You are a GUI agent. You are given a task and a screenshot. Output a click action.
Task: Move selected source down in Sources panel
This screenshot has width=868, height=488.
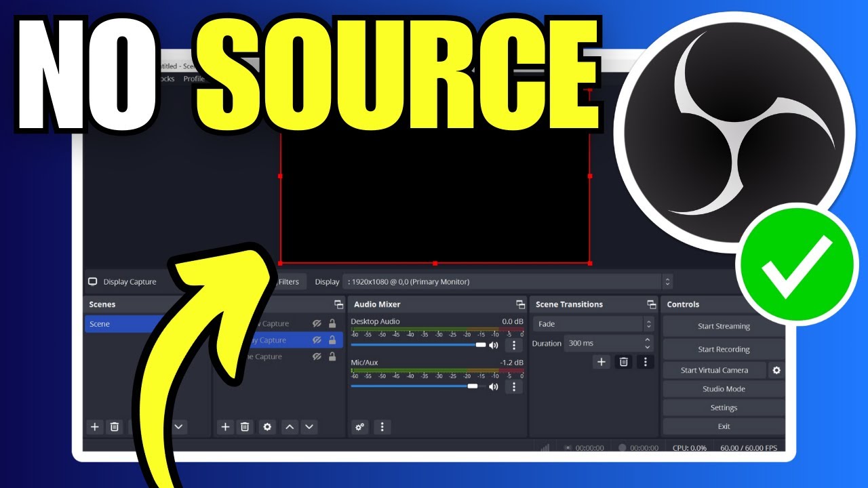pyautogui.click(x=309, y=426)
